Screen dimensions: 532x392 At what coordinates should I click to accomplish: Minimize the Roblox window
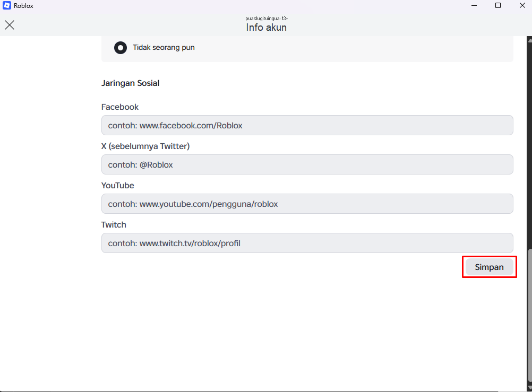point(474,5)
